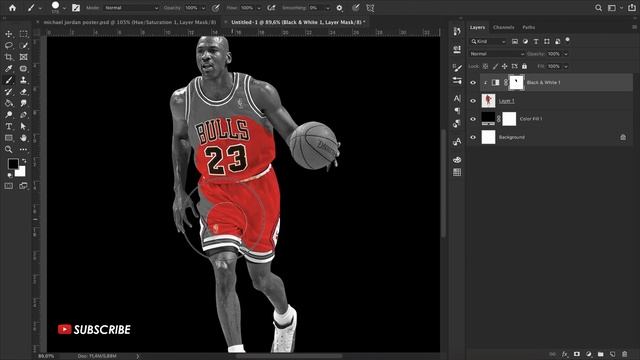Toggle lock all for the layer
640x360 pixels.
(524, 66)
